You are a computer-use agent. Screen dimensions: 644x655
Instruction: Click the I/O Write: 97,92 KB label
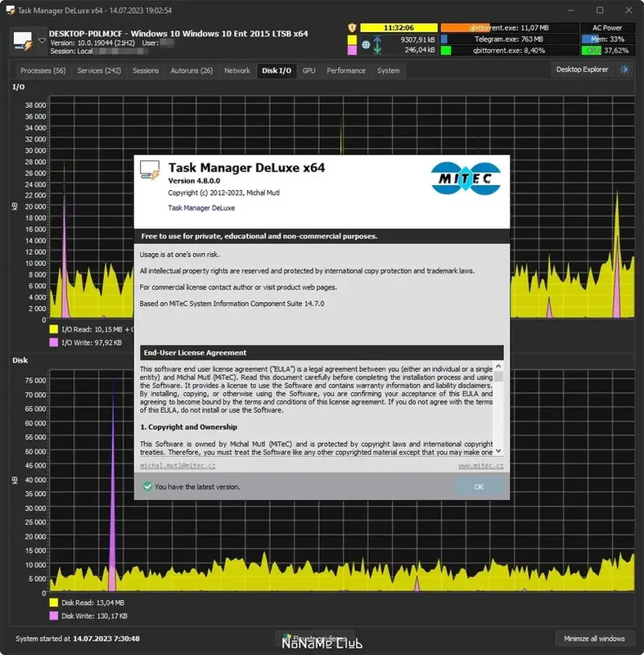point(92,342)
